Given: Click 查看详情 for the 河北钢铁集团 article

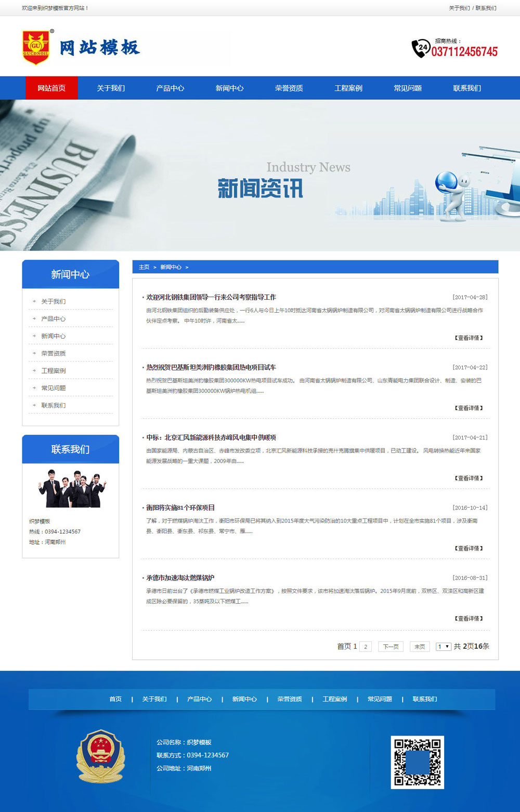Looking at the screenshot, I should pos(469,338).
